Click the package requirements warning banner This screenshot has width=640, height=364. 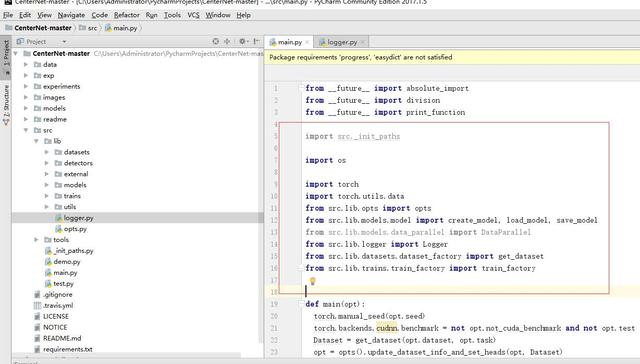click(452, 57)
